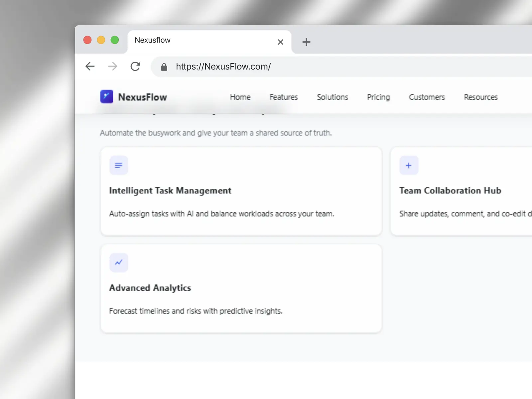The width and height of the screenshot is (532, 399).
Task: Navigate to the Solutions section
Action: [332, 97]
